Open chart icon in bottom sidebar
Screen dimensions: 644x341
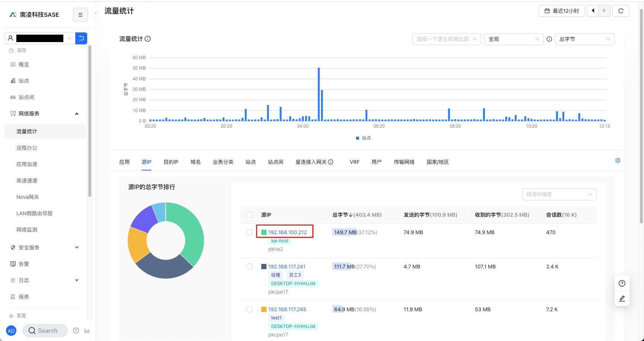[87, 331]
